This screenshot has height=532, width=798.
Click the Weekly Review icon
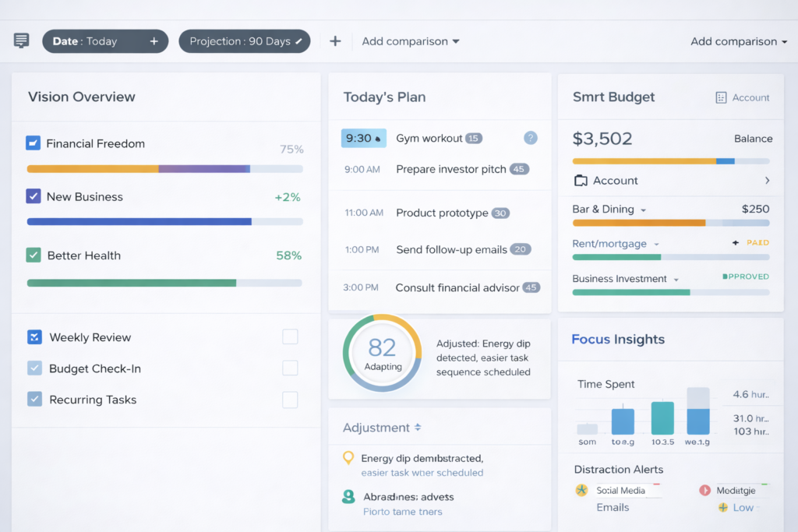(x=34, y=337)
